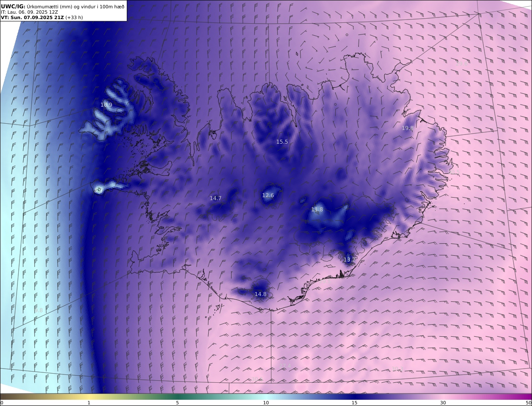
Task: Click the colorbar tick label 1
Action: click(x=89, y=403)
